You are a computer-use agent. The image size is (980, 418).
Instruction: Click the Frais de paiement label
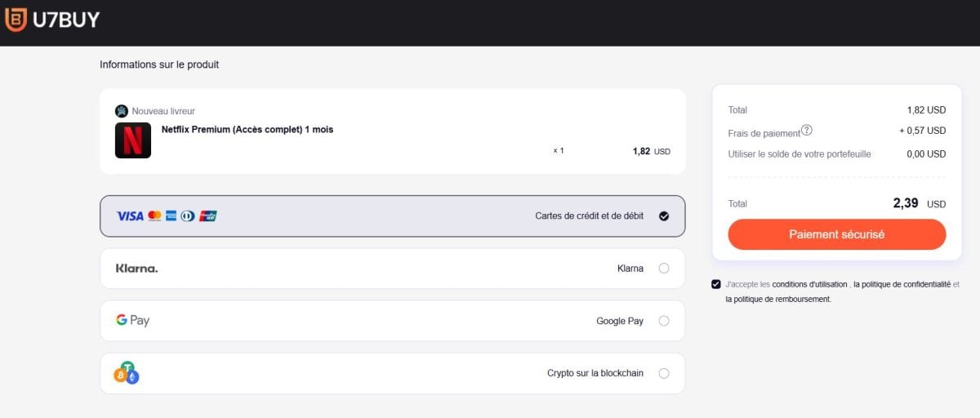(x=764, y=132)
